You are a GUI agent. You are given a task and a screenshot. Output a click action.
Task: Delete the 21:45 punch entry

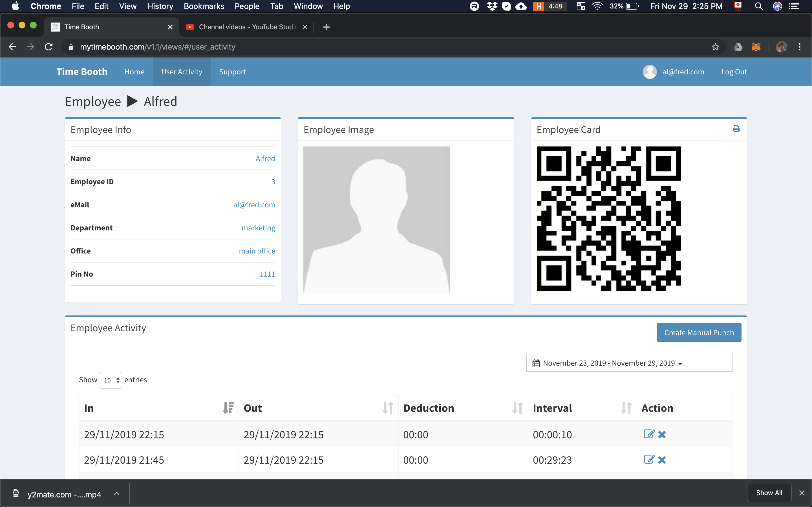tap(662, 460)
